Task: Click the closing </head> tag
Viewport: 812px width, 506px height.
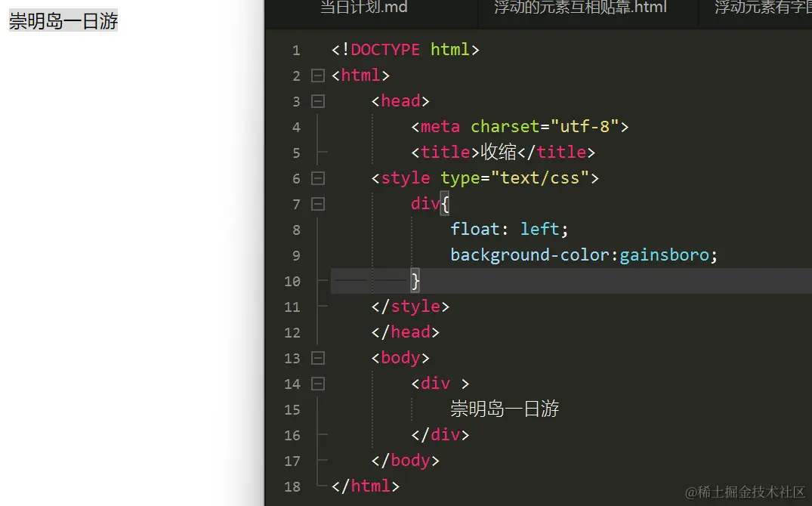Action: click(x=406, y=332)
